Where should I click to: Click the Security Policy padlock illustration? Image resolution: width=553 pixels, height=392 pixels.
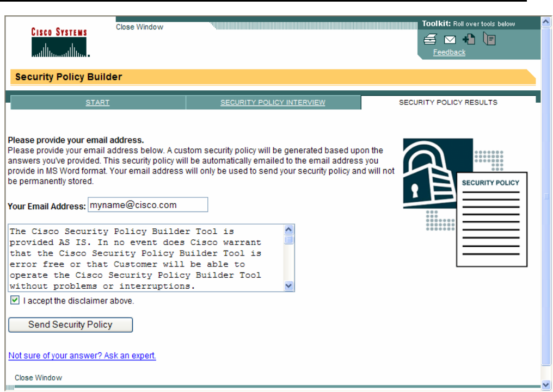click(465, 202)
